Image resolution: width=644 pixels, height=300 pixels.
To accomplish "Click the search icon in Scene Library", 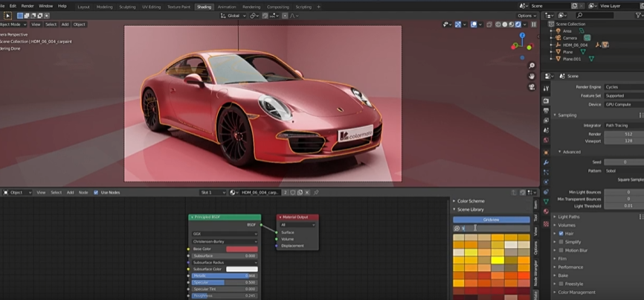I will click(x=457, y=228).
